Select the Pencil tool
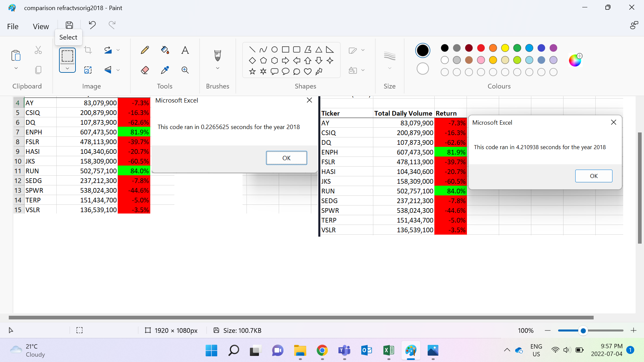This screenshot has height=362, width=644. point(145,50)
